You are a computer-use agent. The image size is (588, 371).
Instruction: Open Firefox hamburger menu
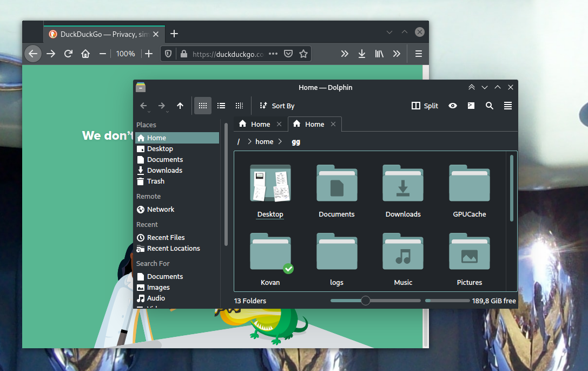tap(419, 54)
